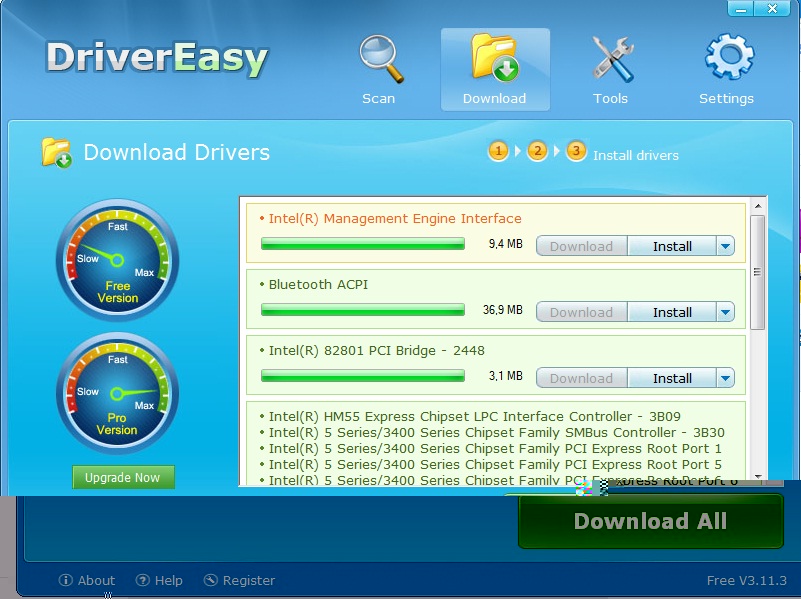801x599 pixels.
Task: Click the Download Drivers folder icon in header
Action: (x=56, y=153)
